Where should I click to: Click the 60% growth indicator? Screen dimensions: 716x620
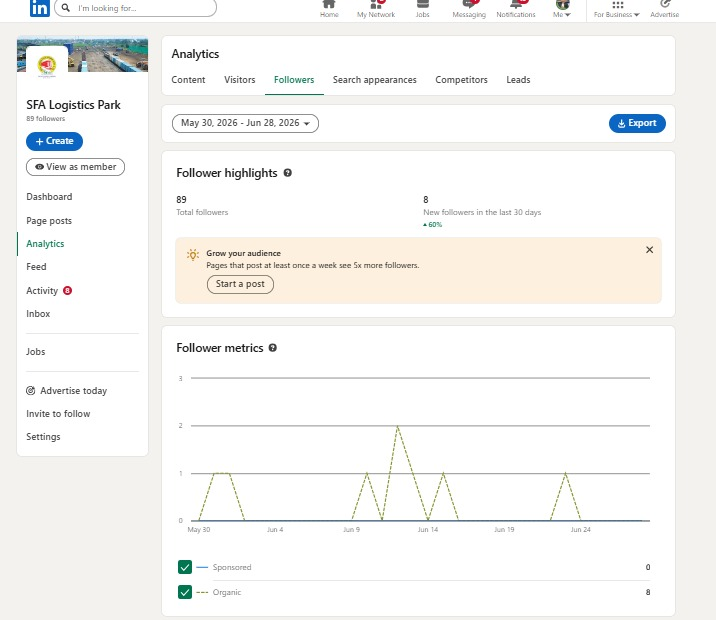[x=432, y=225]
